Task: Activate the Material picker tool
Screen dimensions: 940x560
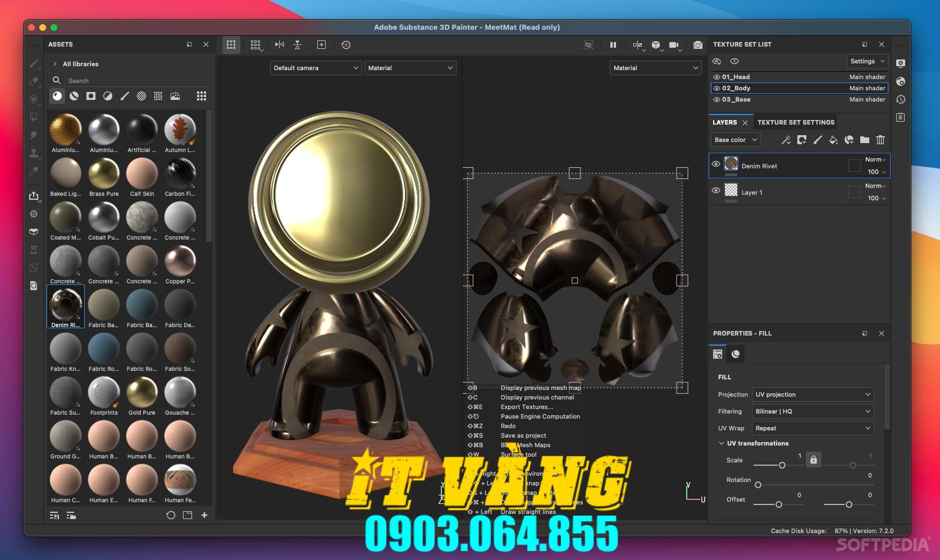Action: (34, 171)
